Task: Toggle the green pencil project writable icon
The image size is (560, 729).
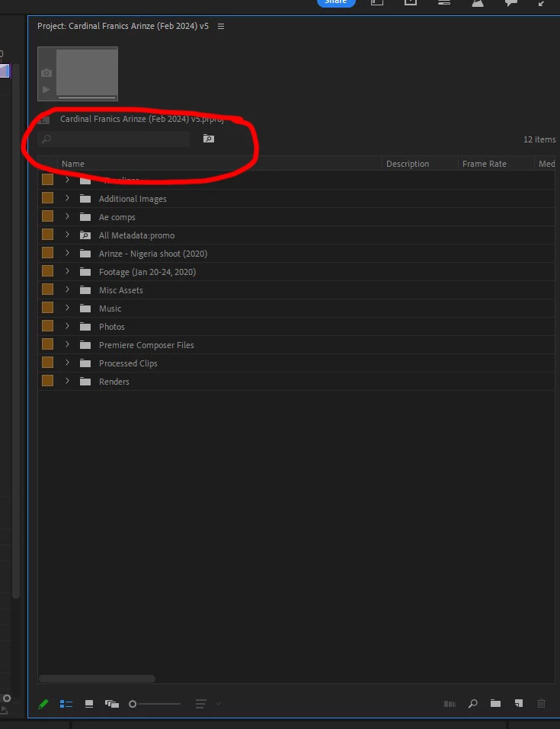Action: [x=43, y=704]
